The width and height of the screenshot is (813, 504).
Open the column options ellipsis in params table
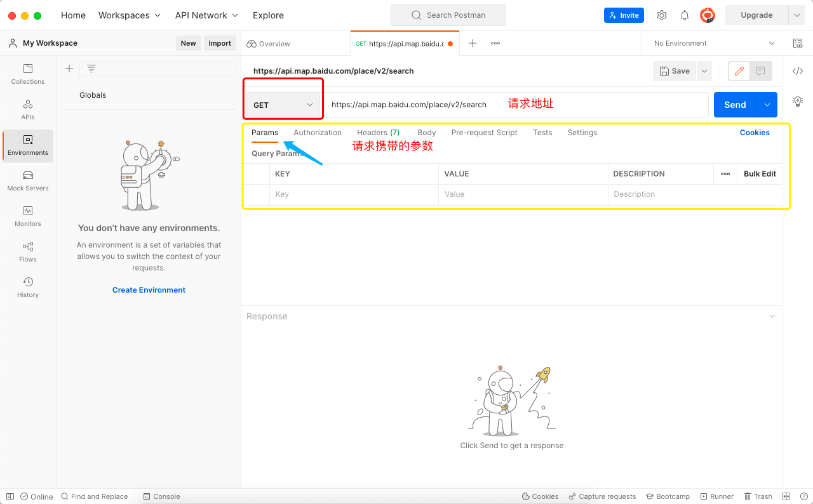725,174
